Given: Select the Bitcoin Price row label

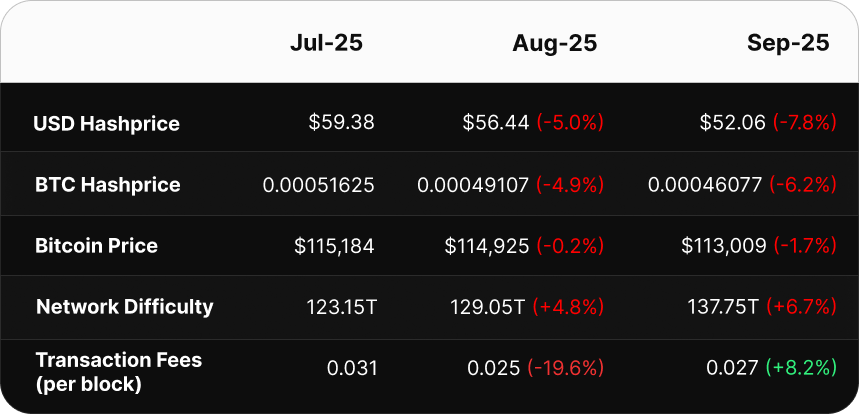Looking at the screenshot, I should click(x=96, y=246).
